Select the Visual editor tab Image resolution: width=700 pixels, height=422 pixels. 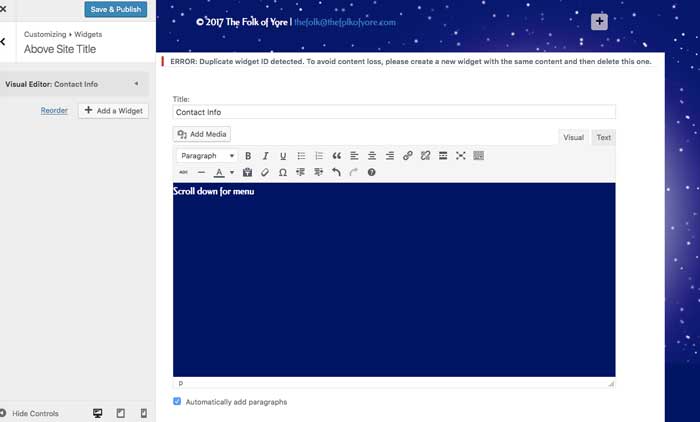[x=573, y=137]
